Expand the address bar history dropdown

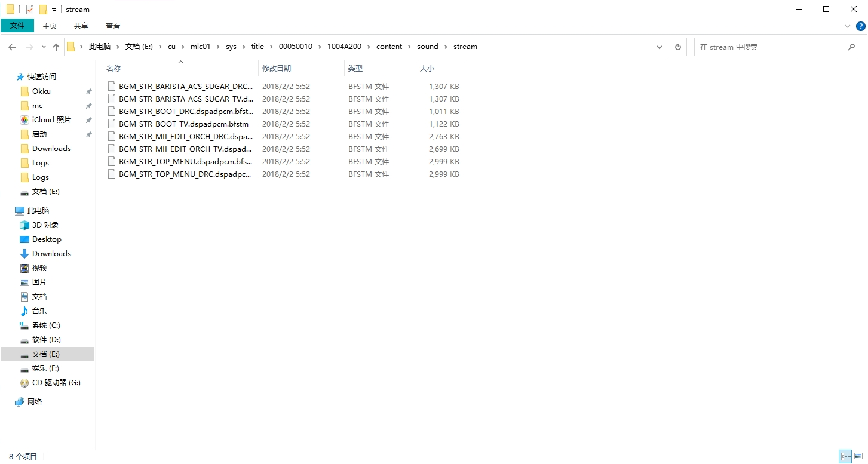pyautogui.click(x=660, y=47)
